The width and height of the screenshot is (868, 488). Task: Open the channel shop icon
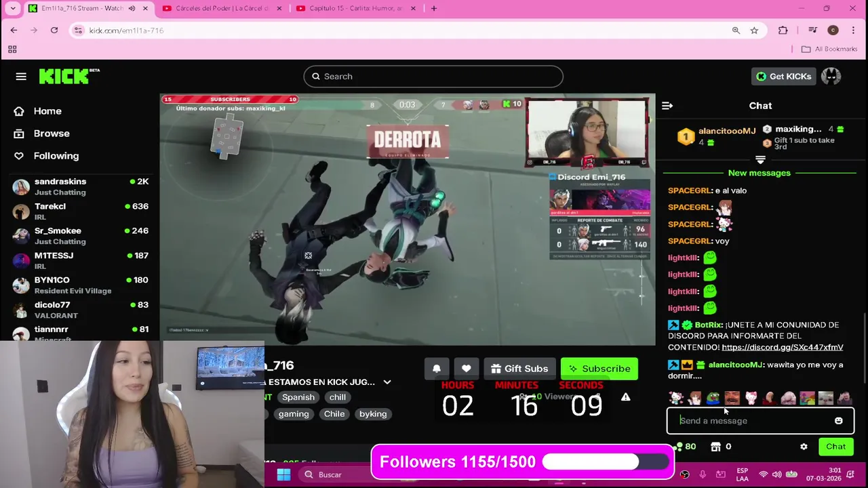pos(715,447)
